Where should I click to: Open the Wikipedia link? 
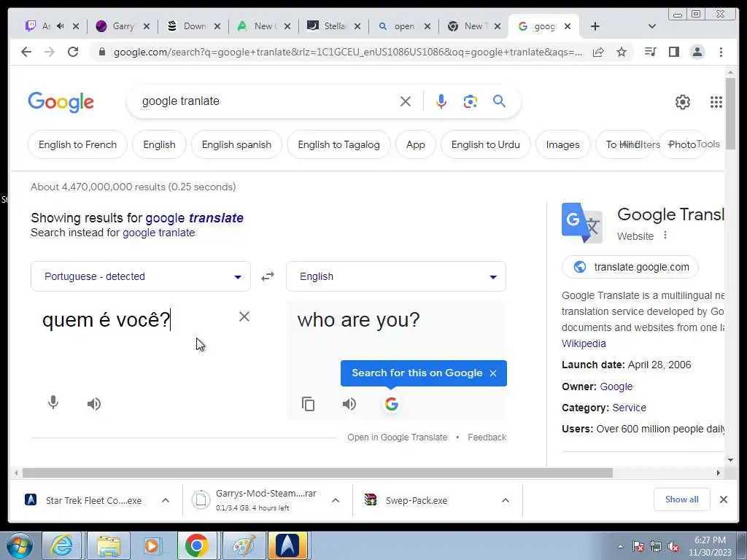point(584,343)
